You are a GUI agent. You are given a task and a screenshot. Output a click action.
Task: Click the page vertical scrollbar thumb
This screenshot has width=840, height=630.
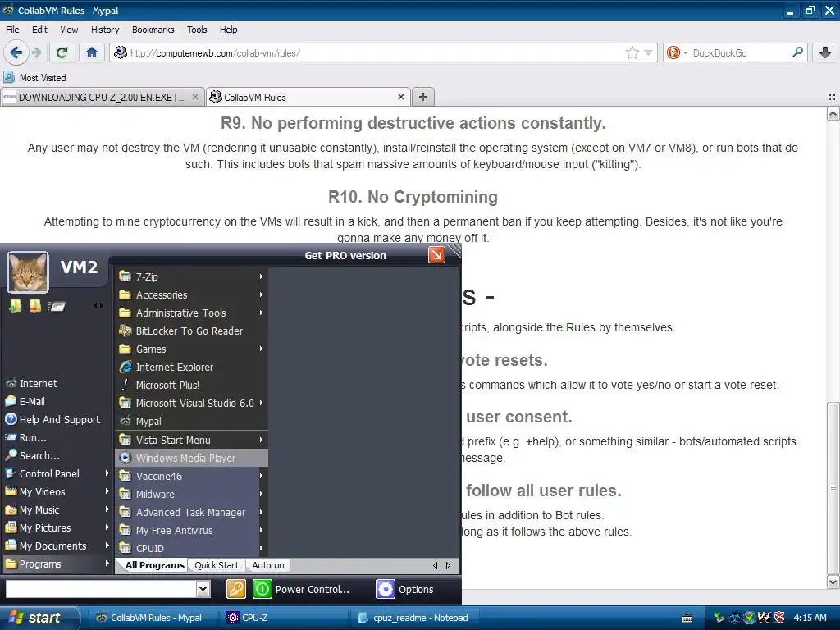pos(833,488)
